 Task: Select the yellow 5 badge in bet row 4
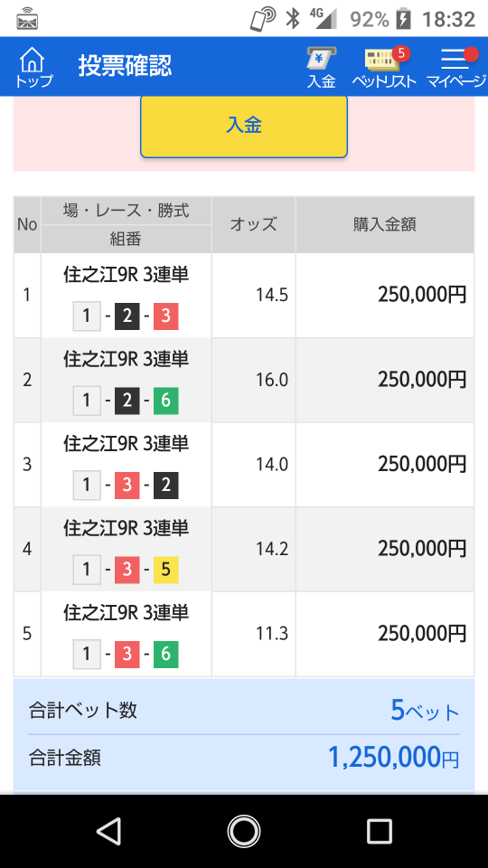(x=166, y=571)
